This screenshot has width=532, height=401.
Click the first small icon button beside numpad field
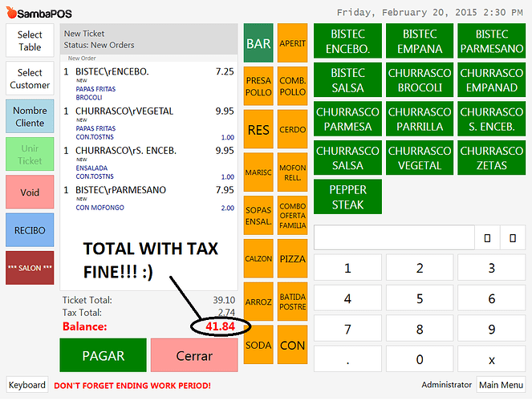[x=486, y=237]
